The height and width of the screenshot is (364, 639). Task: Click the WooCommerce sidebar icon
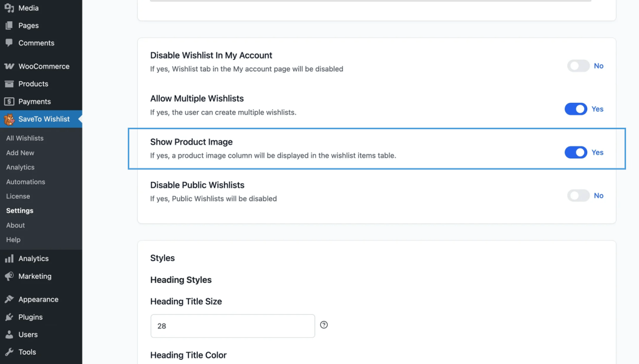(9, 66)
